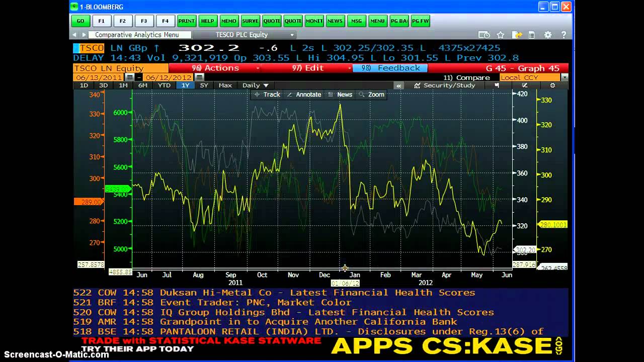
Task: Select the 1M time range tab
Action: pos(123,85)
